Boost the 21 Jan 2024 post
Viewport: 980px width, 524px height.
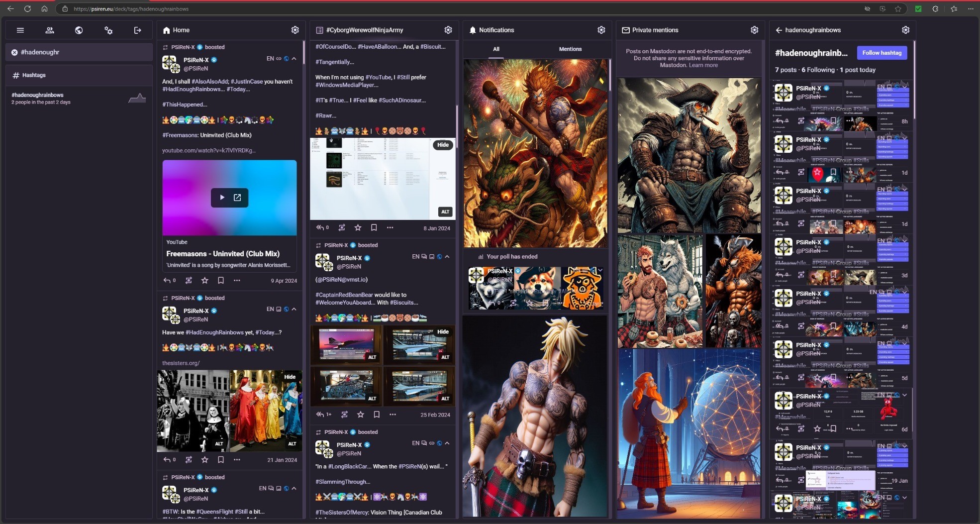tap(189, 460)
